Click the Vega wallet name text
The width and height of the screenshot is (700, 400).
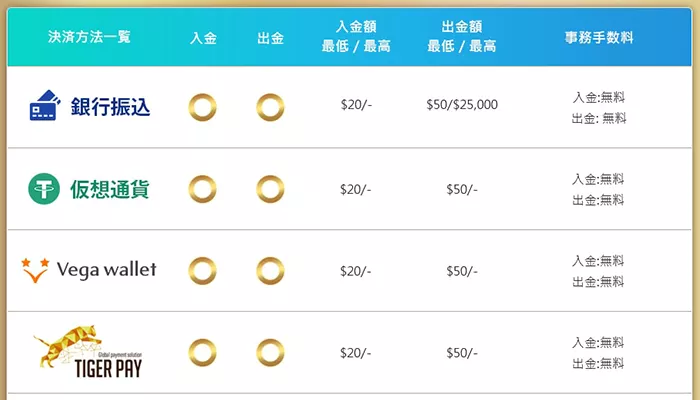106,270
